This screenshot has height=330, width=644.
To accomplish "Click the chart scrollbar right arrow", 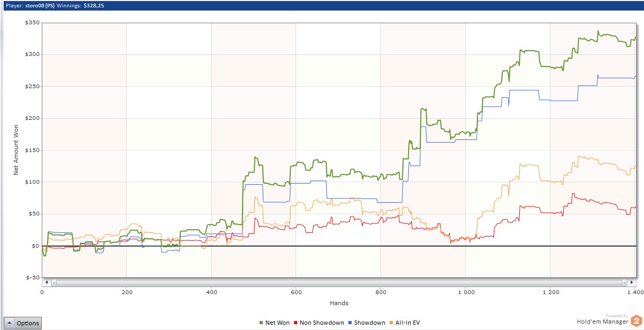I will coord(632,282).
